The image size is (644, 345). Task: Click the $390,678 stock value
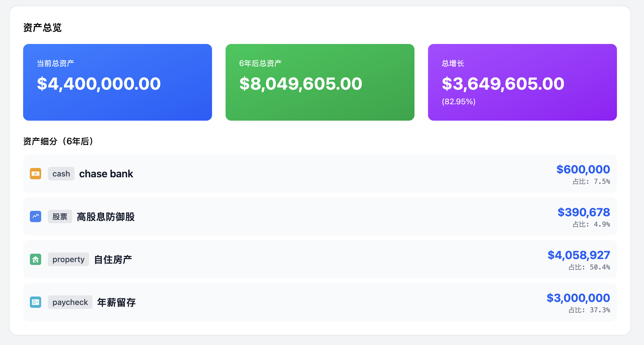coord(584,212)
